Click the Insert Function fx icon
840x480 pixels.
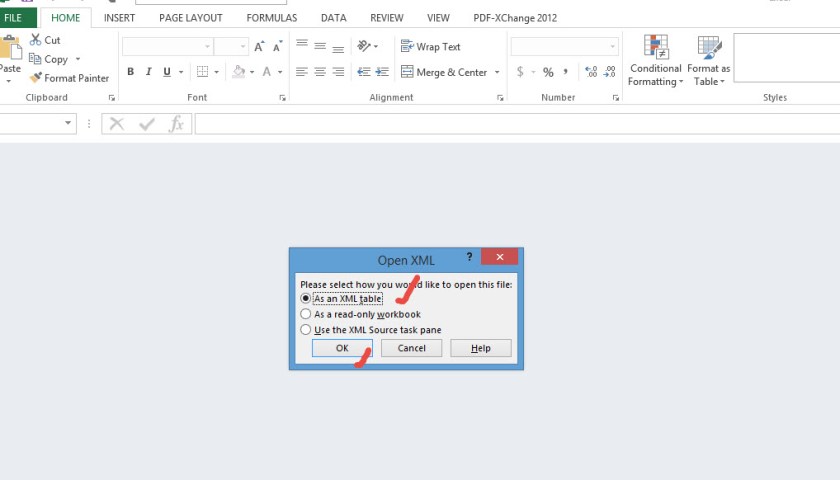click(176, 124)
